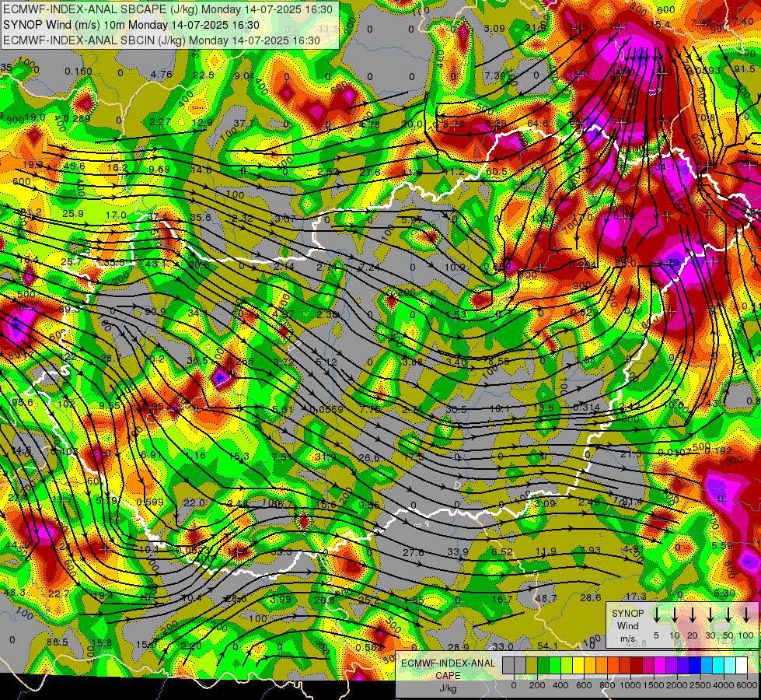This screenshot has height=700, width=761.
Task: Click the 'SYNOP' label in wind legend
Action: point(627,614)
